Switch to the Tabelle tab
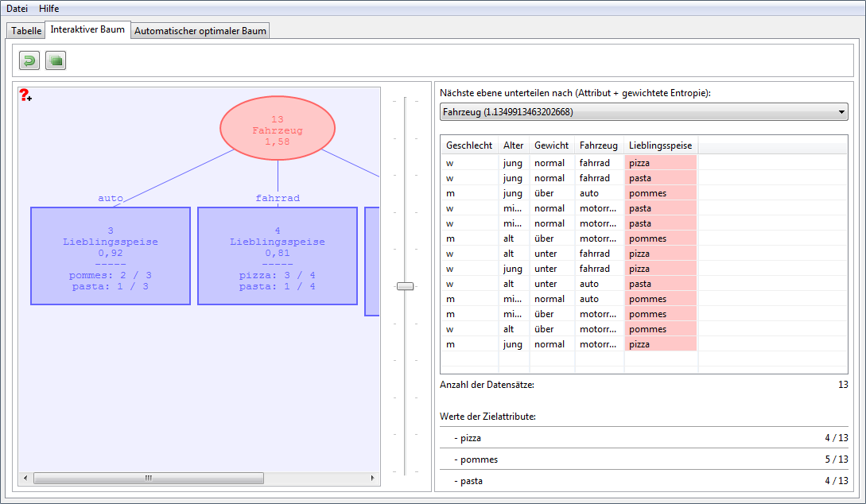 pyautogui.click(x=26, y=31)
